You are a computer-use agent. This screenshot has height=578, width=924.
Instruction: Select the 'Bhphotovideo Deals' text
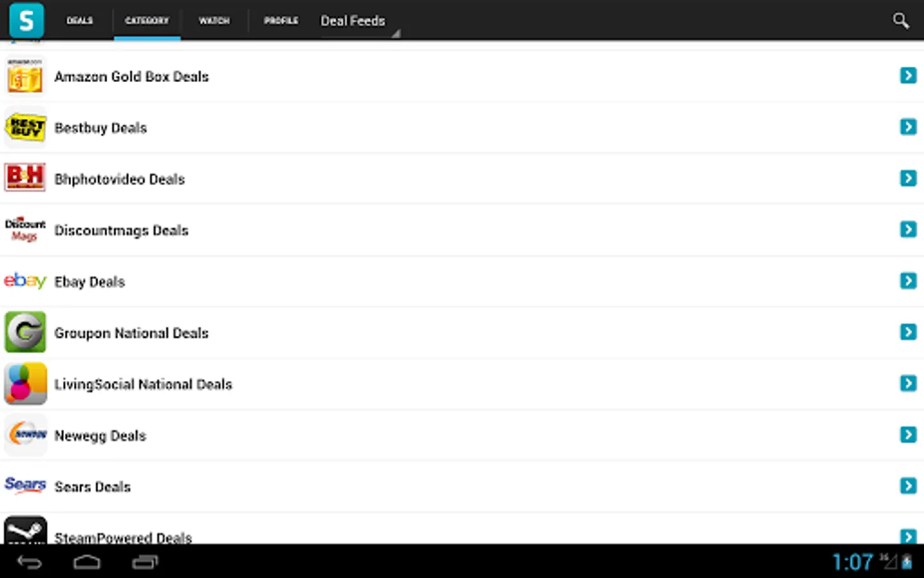coord(119,179)
